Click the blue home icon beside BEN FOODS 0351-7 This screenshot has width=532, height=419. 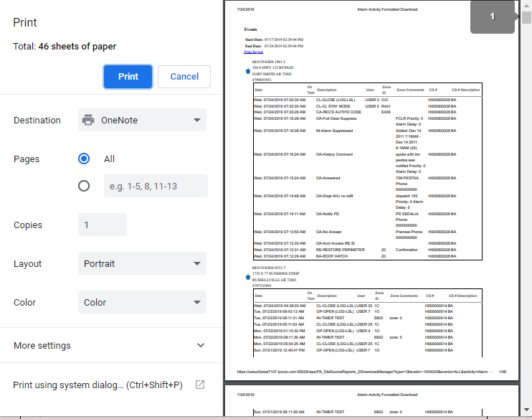[247, 276]
